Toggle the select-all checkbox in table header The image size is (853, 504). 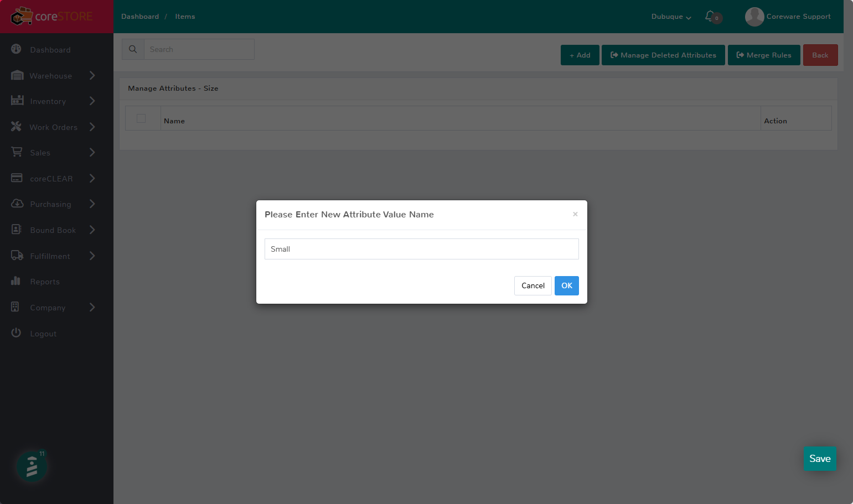141,118
